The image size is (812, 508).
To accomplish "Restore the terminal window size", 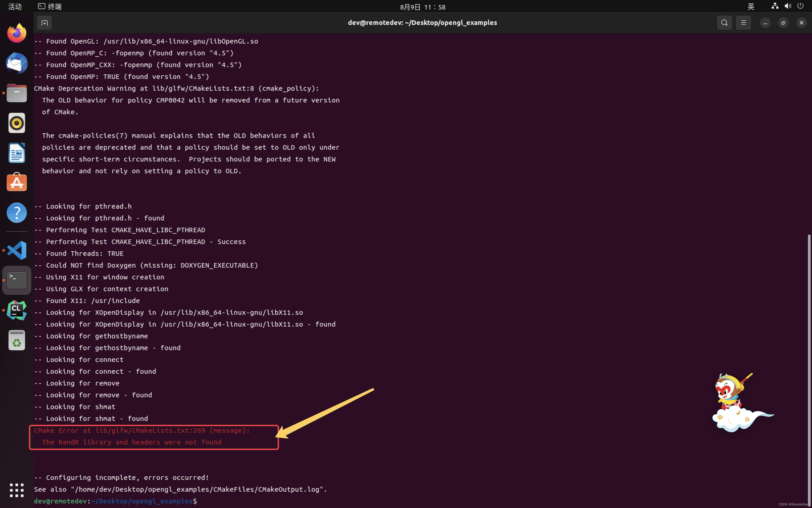I will coord(783,23).
